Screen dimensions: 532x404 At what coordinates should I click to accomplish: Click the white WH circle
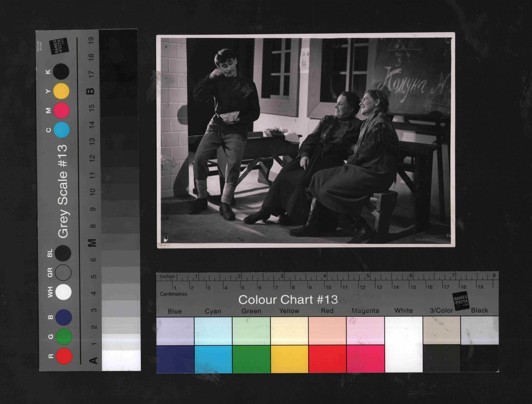coord(64,292)
